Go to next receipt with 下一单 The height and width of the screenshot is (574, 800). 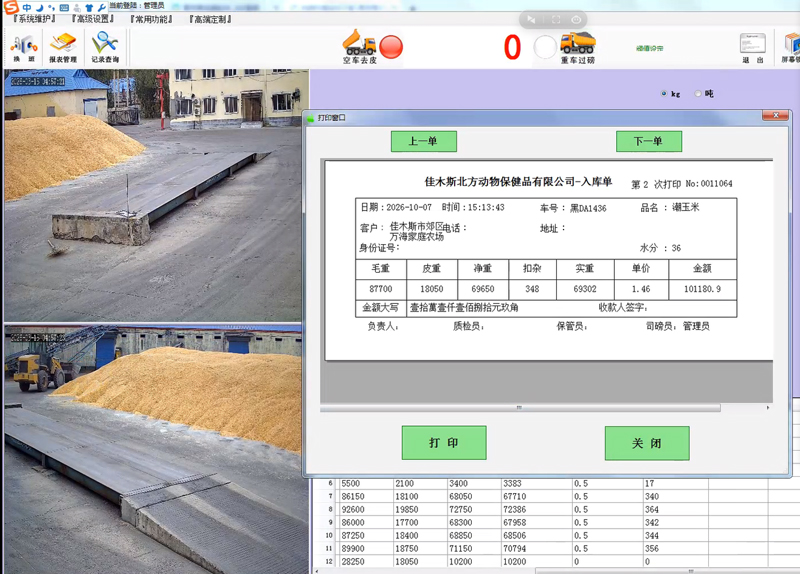[x=648, y=141]
